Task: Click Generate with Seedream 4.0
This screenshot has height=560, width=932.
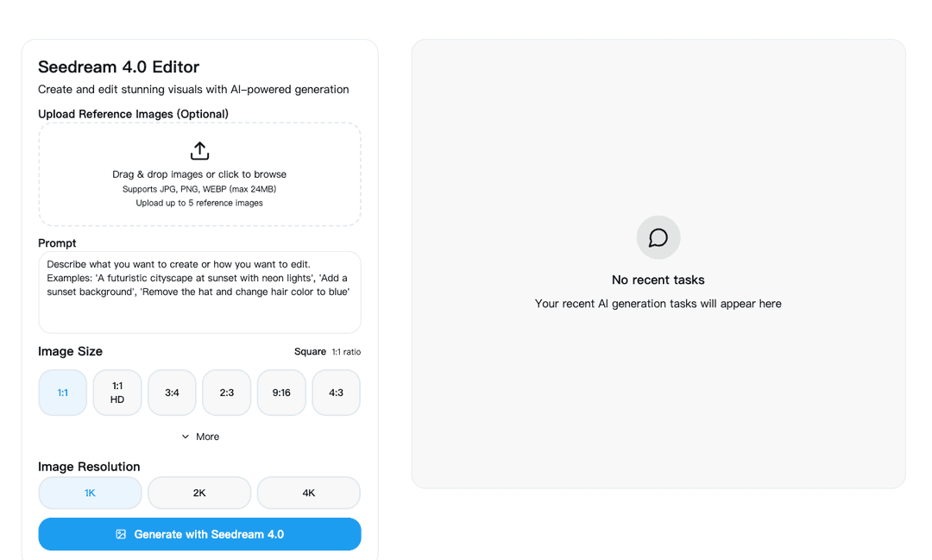Action: pyautogui.click(x=199, y=533)
